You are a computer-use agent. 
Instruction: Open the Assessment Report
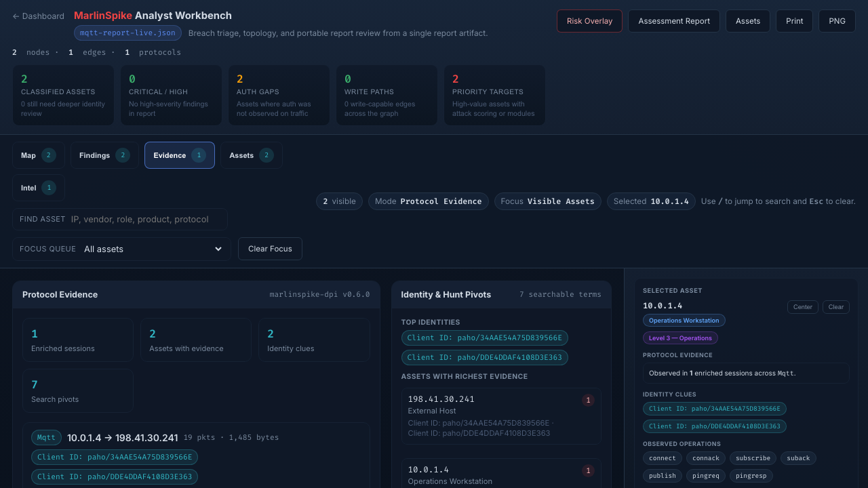673,20
